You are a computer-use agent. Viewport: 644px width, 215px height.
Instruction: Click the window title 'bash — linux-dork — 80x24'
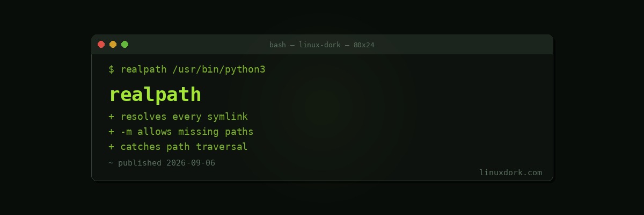click(322, 45)
